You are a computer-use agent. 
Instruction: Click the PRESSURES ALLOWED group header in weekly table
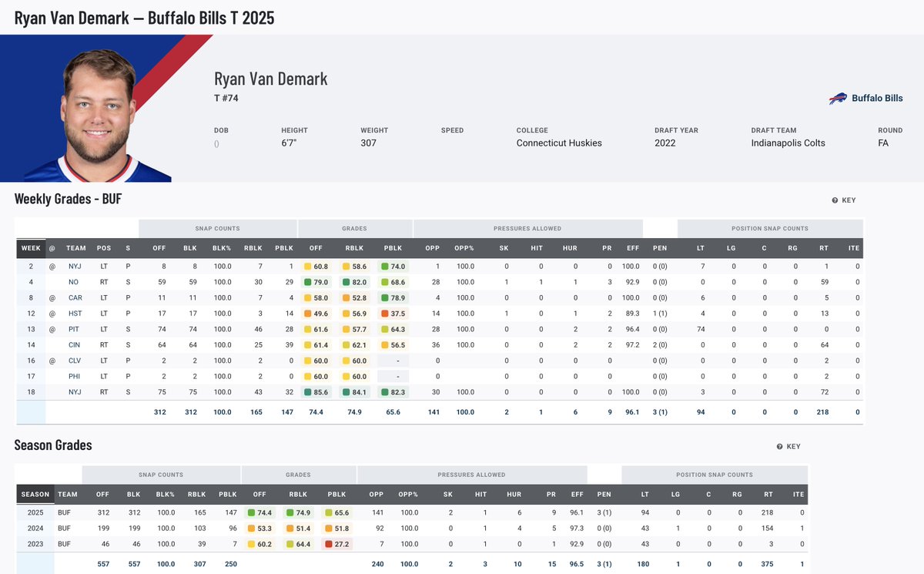pyautogui.click(x=527, y=229)
